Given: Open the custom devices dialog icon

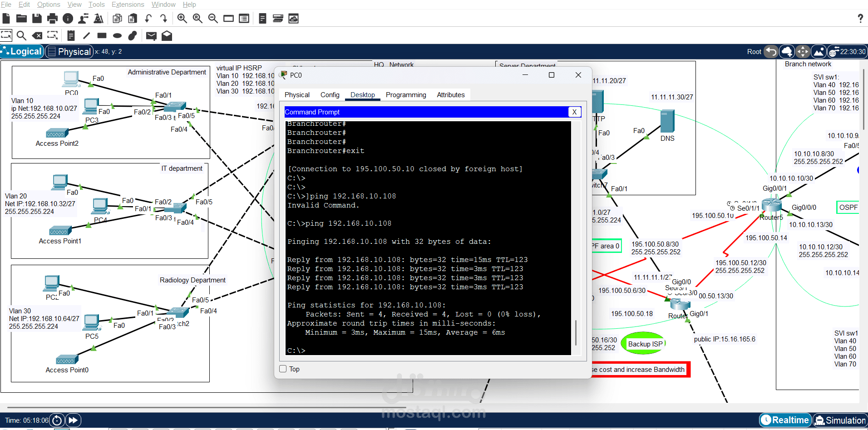Looking at the screenshot, I should [244, 19].
